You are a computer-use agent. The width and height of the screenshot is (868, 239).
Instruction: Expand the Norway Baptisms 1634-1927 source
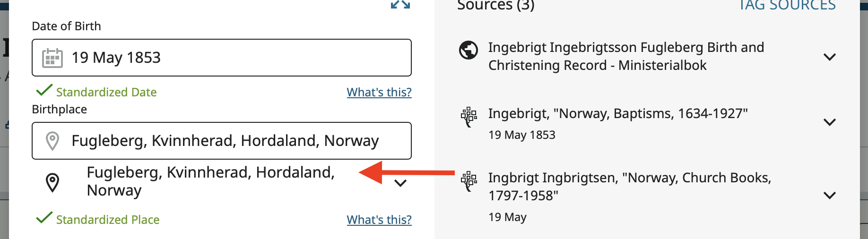(x=829, y=122)
